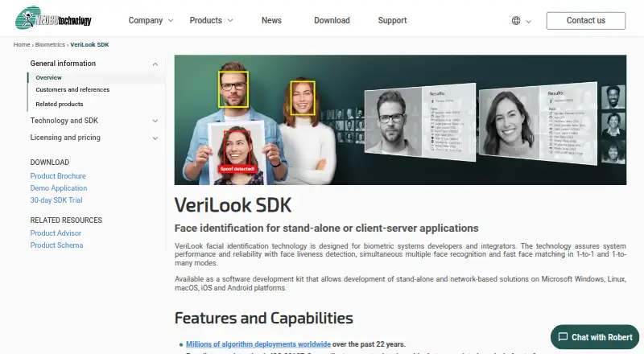
Task: Click the RELATED RESOURCES sidebar heading
Action: coord(66,220)
